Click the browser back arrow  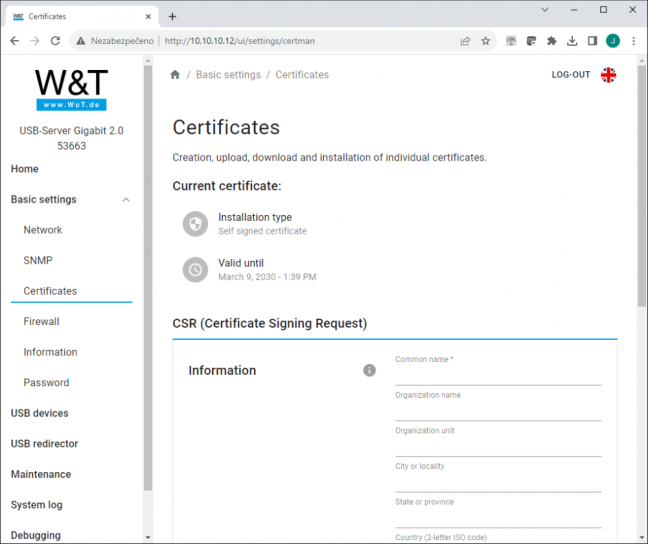coord(15,41)
